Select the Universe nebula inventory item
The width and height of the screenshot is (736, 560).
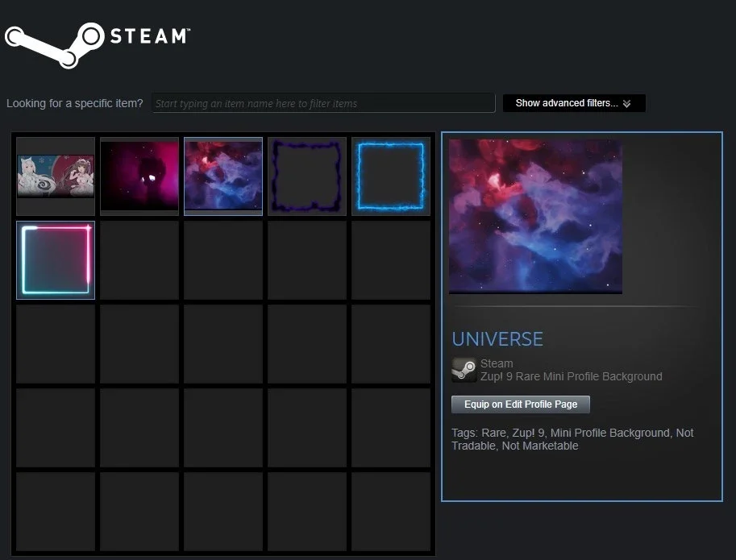pyautogui.click(x=223, y=176)
